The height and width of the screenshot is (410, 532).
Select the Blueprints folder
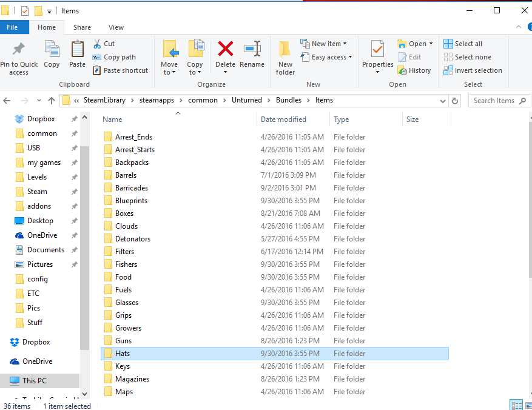275,201
